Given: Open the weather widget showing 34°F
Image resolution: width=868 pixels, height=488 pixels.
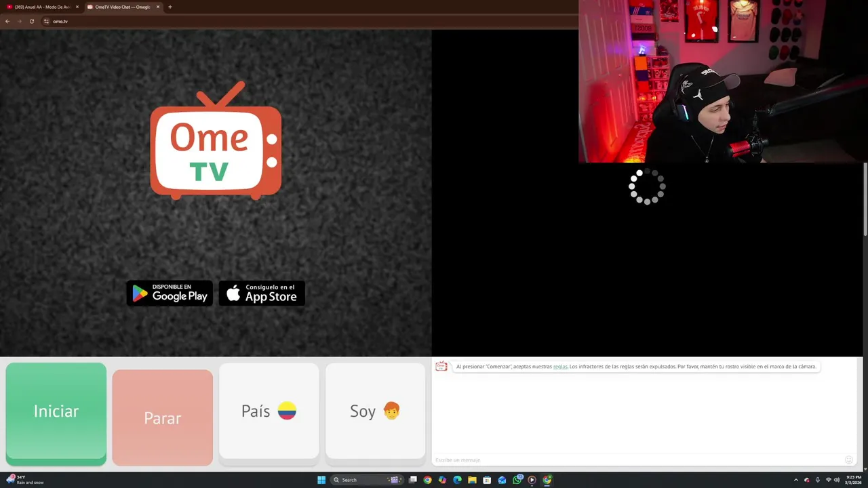Looking at the screenshot, I should 25,480.
